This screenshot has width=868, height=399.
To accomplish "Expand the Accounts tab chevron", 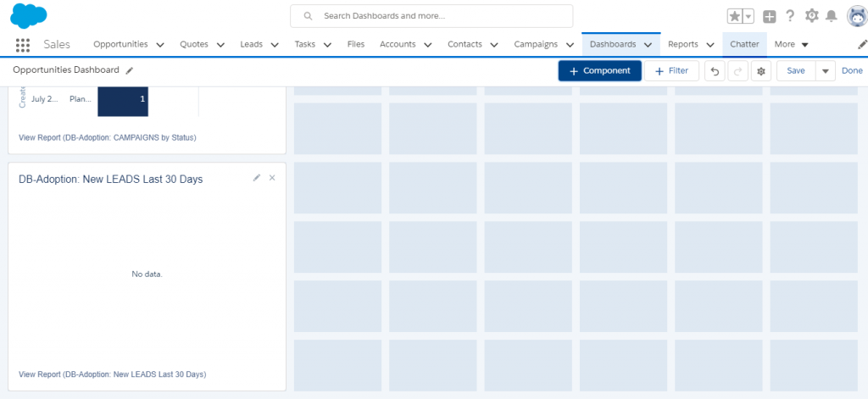I will [428, 45].
